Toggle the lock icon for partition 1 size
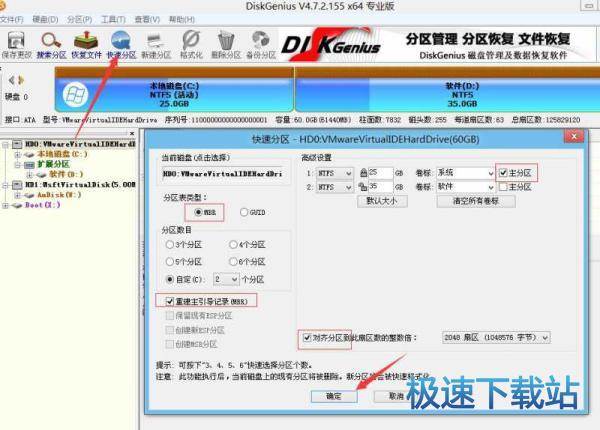 (x=363, y=173)
